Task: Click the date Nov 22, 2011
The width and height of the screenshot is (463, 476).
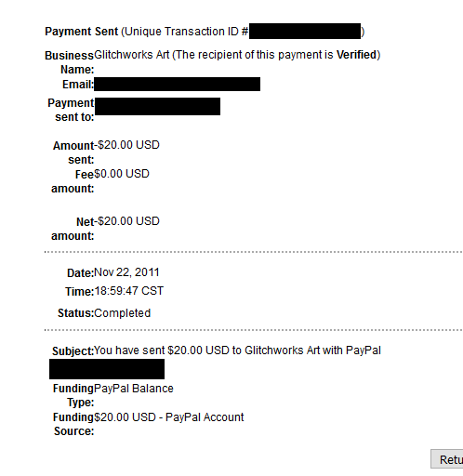Action: [126, 272]
